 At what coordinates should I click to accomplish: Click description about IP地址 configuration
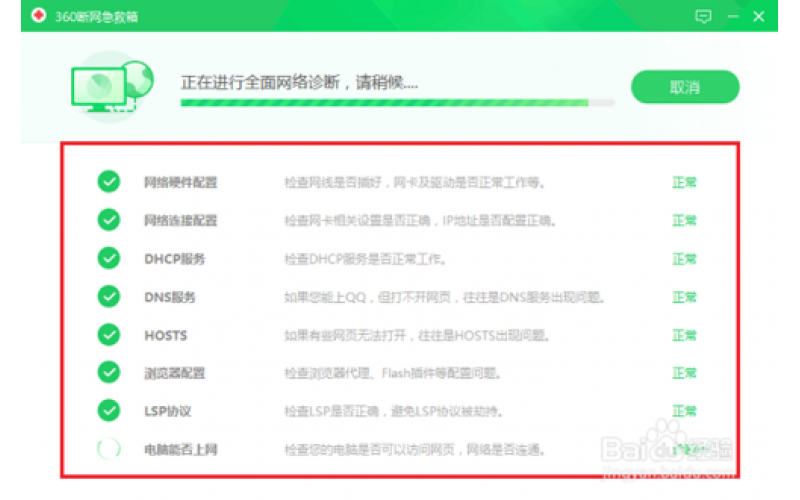point(420,220)
